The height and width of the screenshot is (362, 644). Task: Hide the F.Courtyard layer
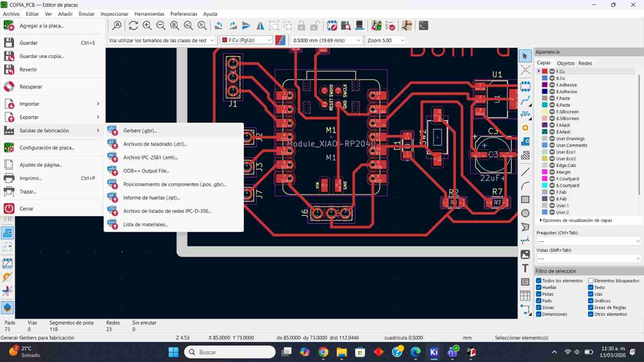click(552, 179)
